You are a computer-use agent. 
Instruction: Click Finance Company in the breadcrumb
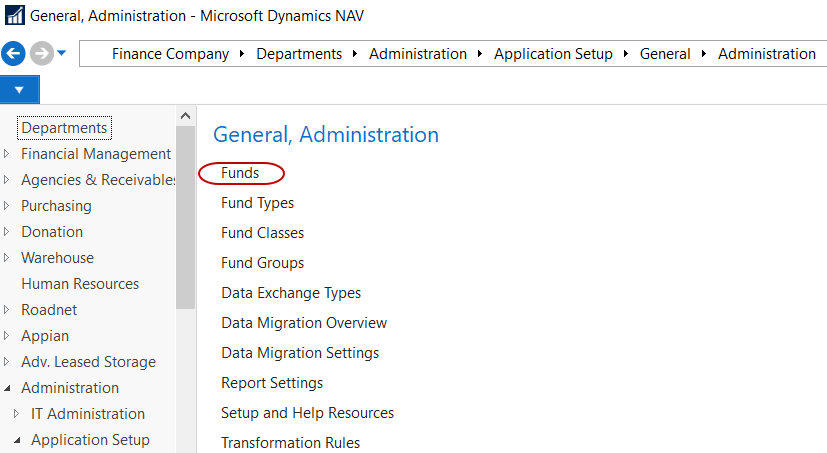(170, 54)
